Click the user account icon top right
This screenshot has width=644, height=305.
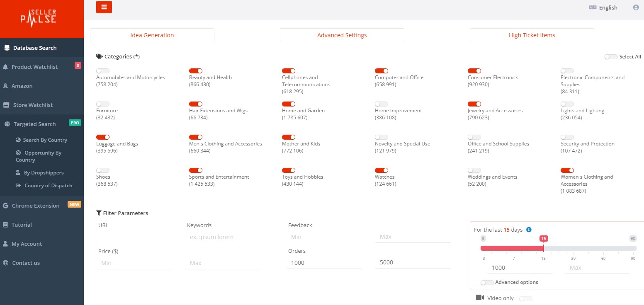(x=636, y=7)
